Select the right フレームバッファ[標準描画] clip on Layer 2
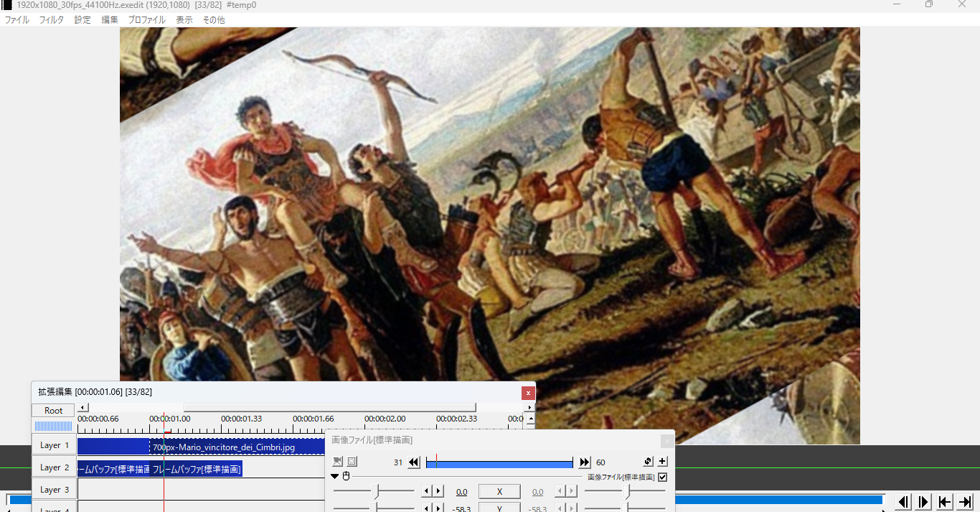Image resolution: width=980 pixels, height=512 pixels. tap(196, 469)
